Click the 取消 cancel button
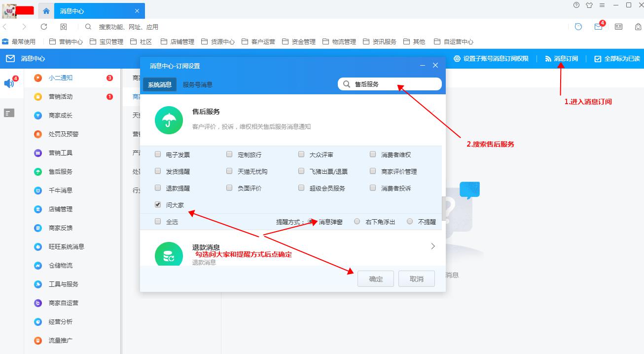The image size is (644, 354). click(417, 278)
